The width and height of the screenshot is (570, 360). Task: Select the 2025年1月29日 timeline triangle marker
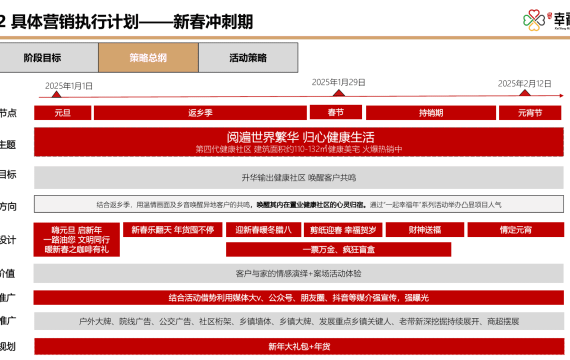tap(339, 93)
